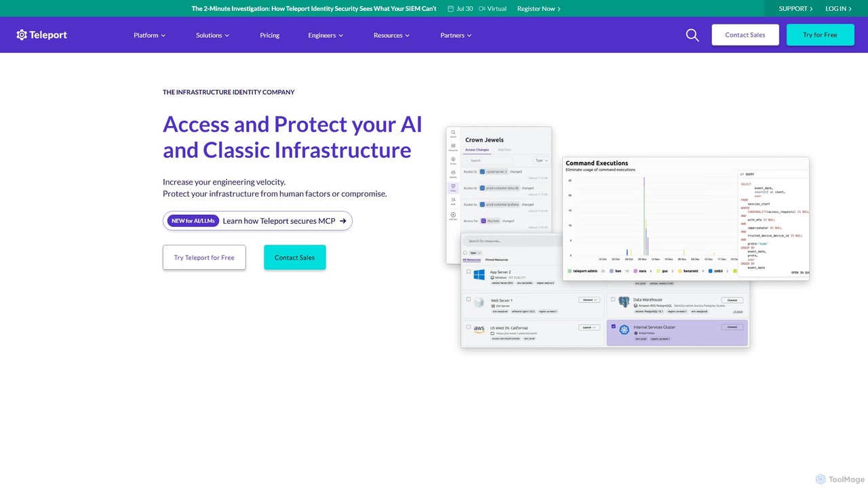Click the PostgreSQL elephant icon of Data Warehouse
Image resolution: width=868 pixels, height=488 pixels.
624,302
